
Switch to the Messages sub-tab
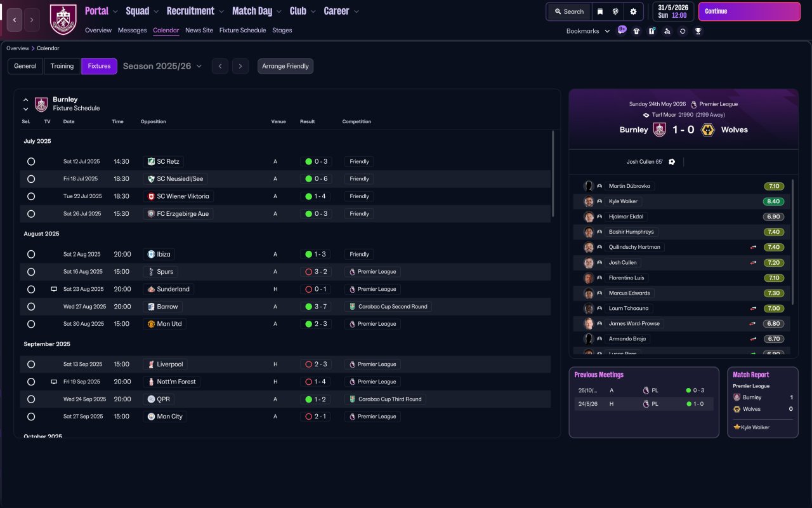click(x=132, y=30)
